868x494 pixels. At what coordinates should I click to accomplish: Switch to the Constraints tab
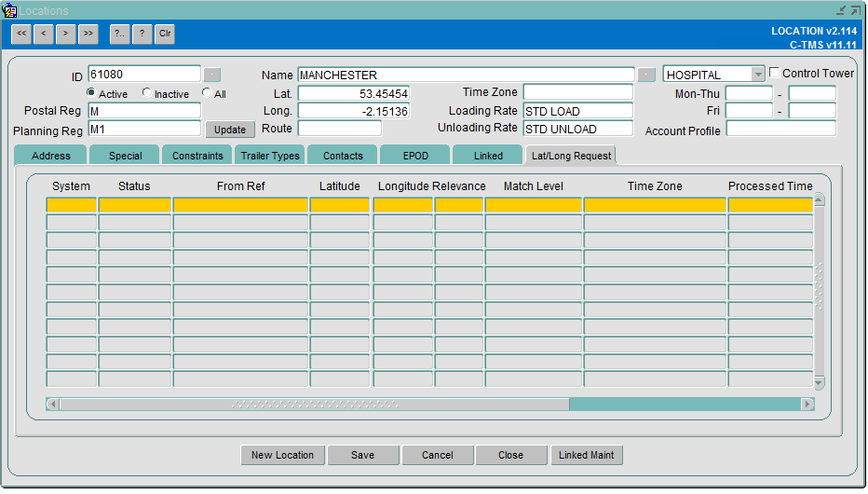coord(197,156)
